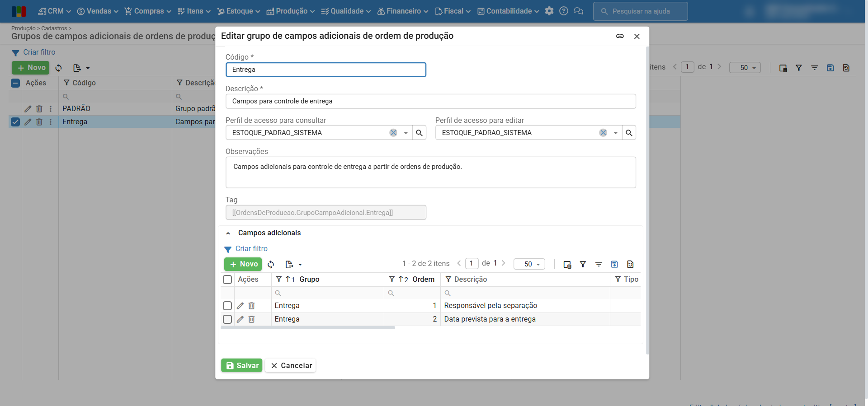Collapse the Campos adicionais section
Image resolution: width=868 pixels, height=406 pixels.
[x=228, y=233]
